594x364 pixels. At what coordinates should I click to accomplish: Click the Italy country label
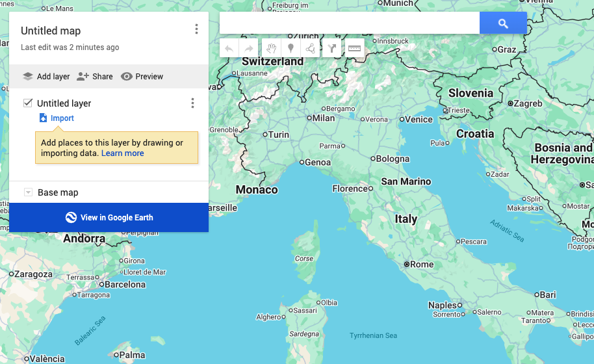[x=406, y=219]
